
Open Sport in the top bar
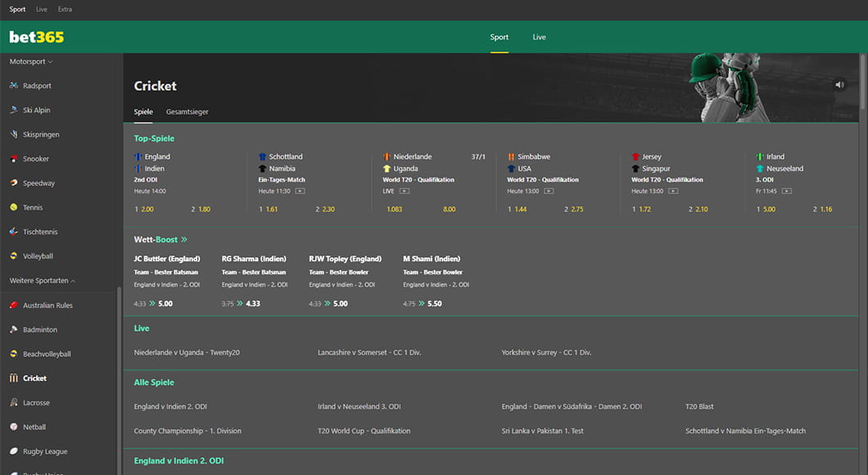click(x=17, y=9)
